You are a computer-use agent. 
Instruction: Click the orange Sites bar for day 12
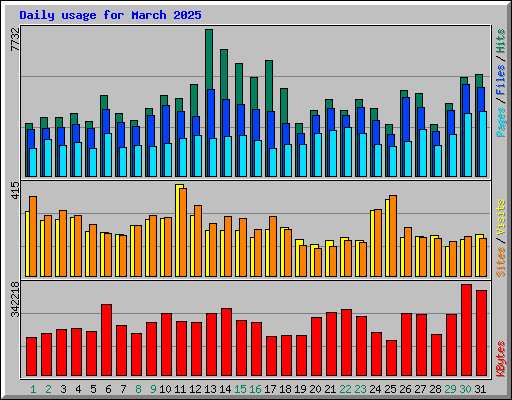point(198,241)
